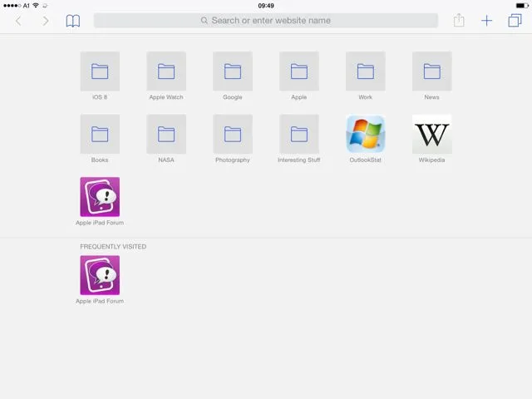The image size is (532, 399).
Task: Open Apple iPad Forum under Frequently Visited
Action: click(x=100, y=275)
